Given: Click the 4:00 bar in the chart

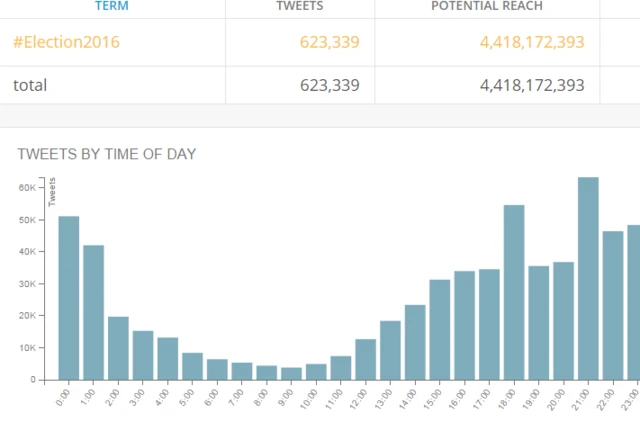Looking at the screenshot, I should tap(168, 358).
